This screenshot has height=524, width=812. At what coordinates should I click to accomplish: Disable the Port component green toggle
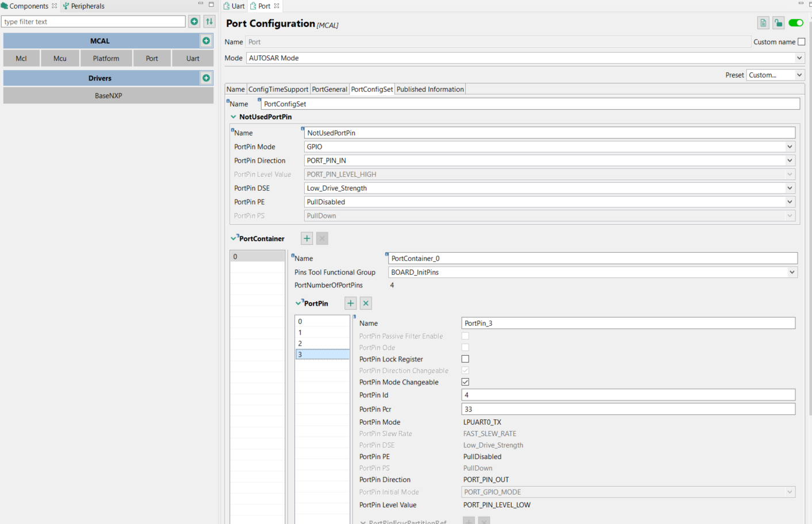click(x=796, y=23)
